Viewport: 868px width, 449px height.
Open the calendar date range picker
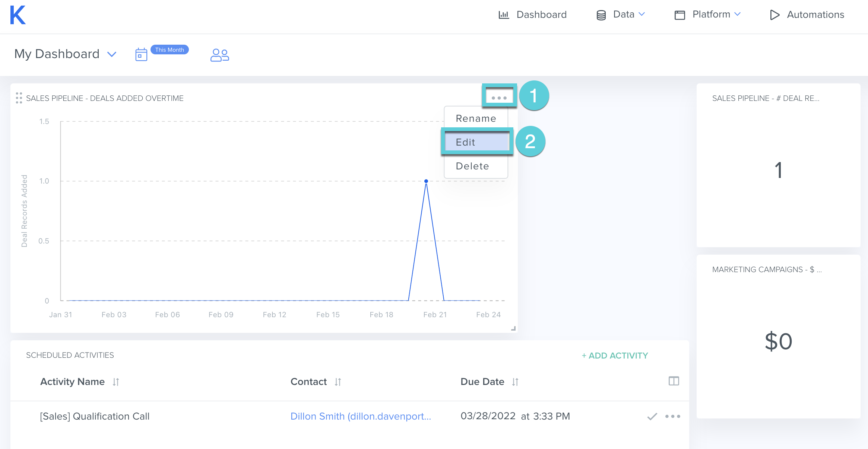coord(141,54)
